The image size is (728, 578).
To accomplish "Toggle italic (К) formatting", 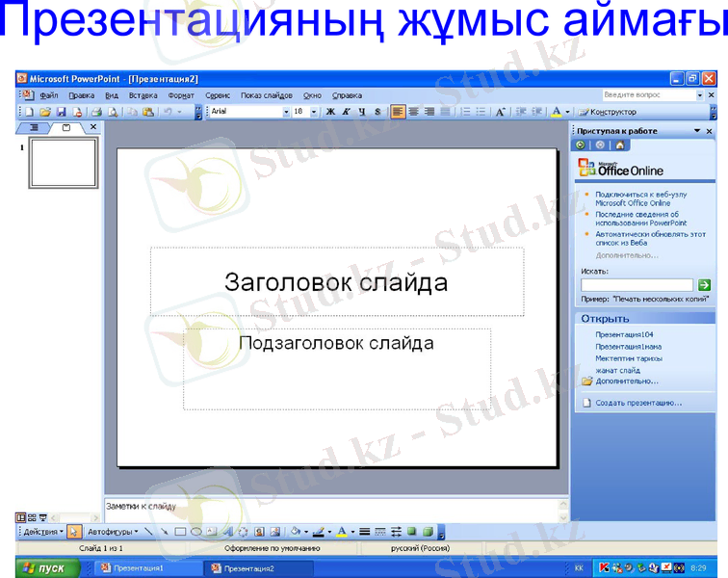I will 347,112.
